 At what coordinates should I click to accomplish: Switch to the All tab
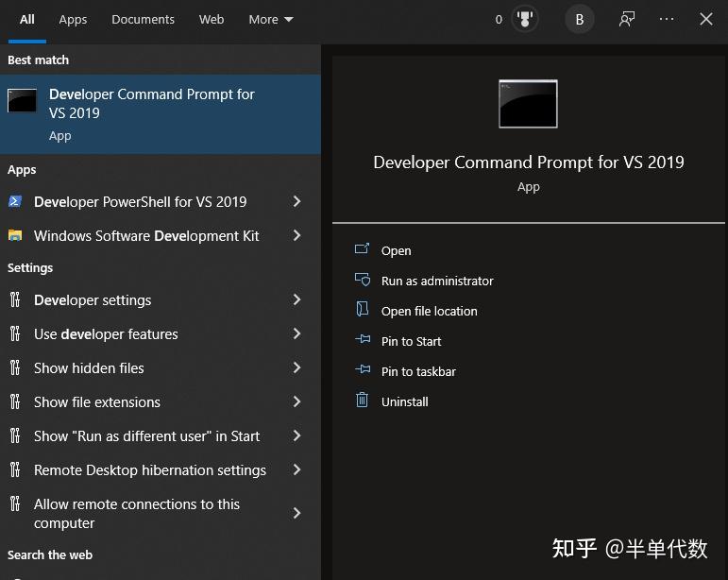point(27,20)
